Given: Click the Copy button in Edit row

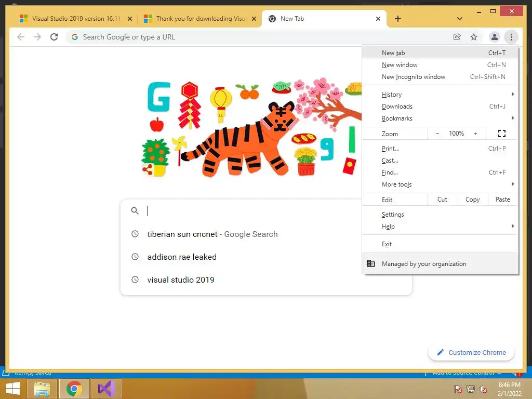Looking at the screenshot, I should click(473, 199).
